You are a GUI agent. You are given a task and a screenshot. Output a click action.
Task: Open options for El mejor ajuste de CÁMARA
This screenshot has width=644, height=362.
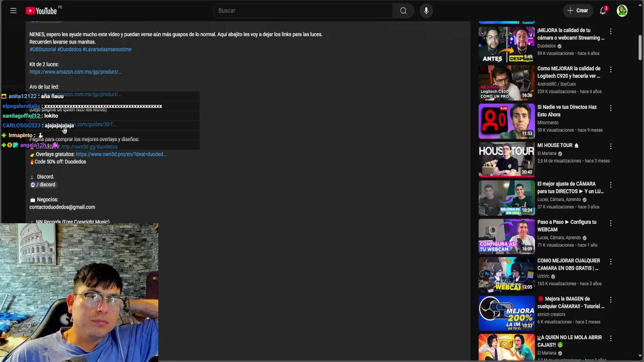tap(611, 185)
